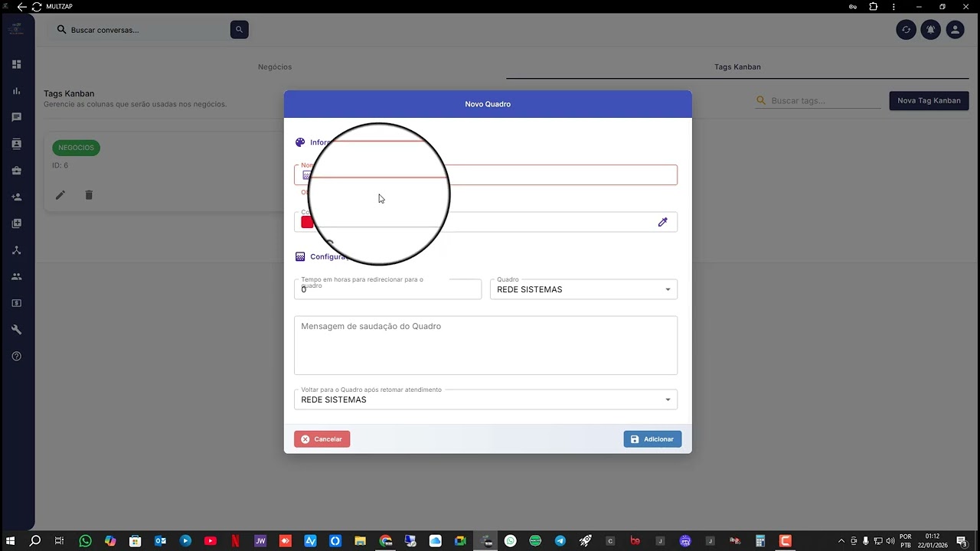Click the Novo Quadro dialog title
Viewport: 980px width, 551px height.
click(488, 104)
